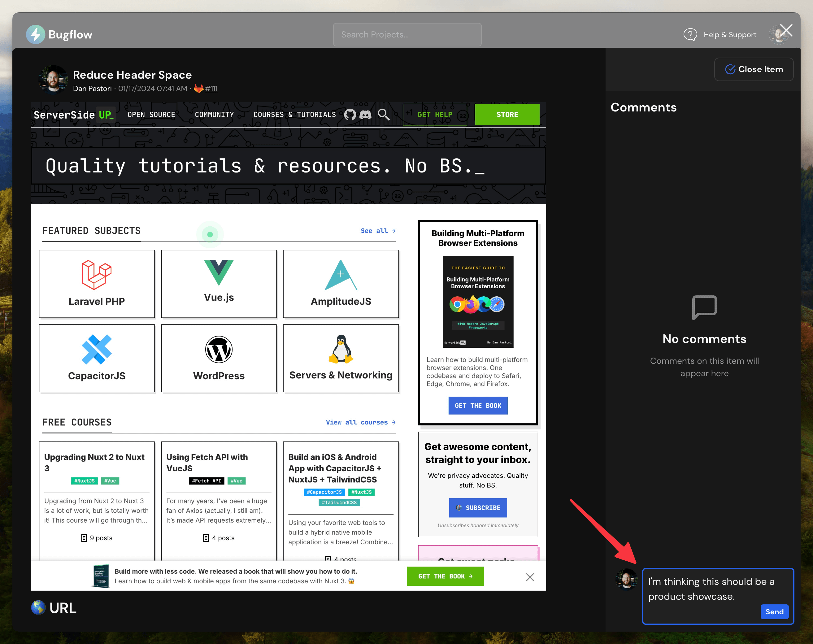Click the green pin marker on screenshot
This screenshot has height=644, width=813.
point(210,234)
